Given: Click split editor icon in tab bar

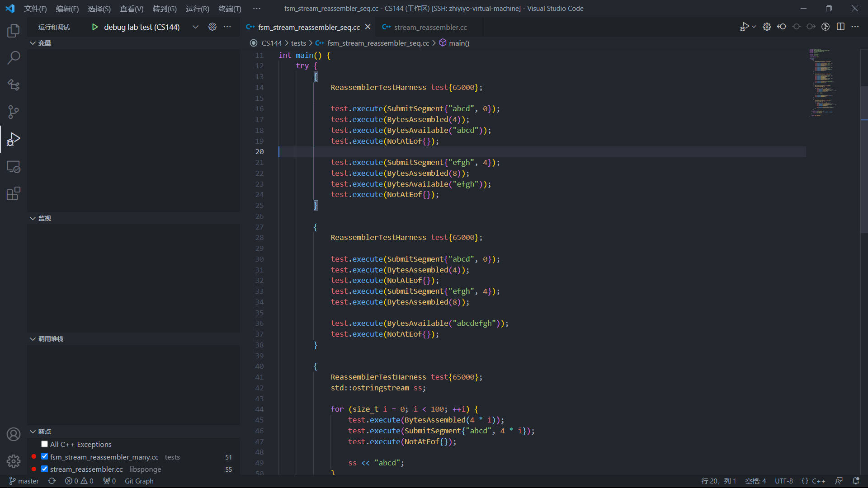Looking at the screenshot, I should click(x=840, y=27).
